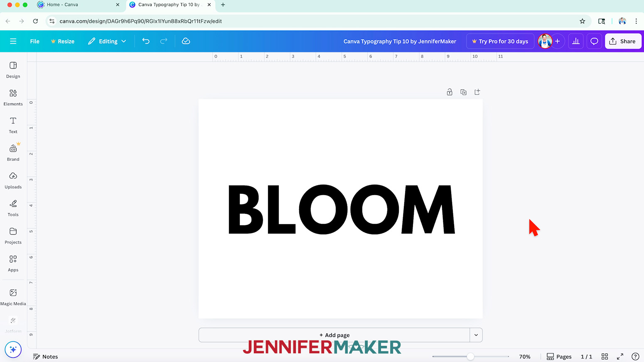Image resolution: width=644 pixels, height=362 pixels.
Task: Select the BLOOM text on canvas
Action: (x=342, y=209)
